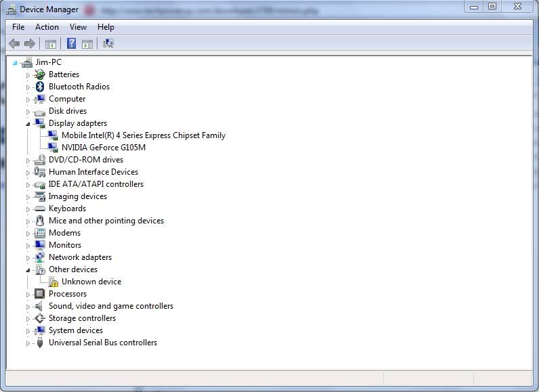Viewport: 539px width, 392px height.
Task: Click Scan for hardware changes icon
Action: click(108, 43)
